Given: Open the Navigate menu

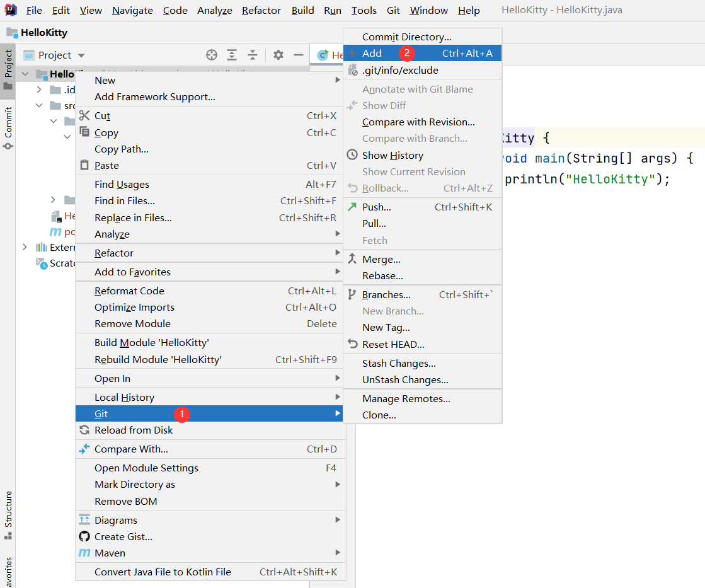Looking at the screenshot, I should [x=132, y=10].
